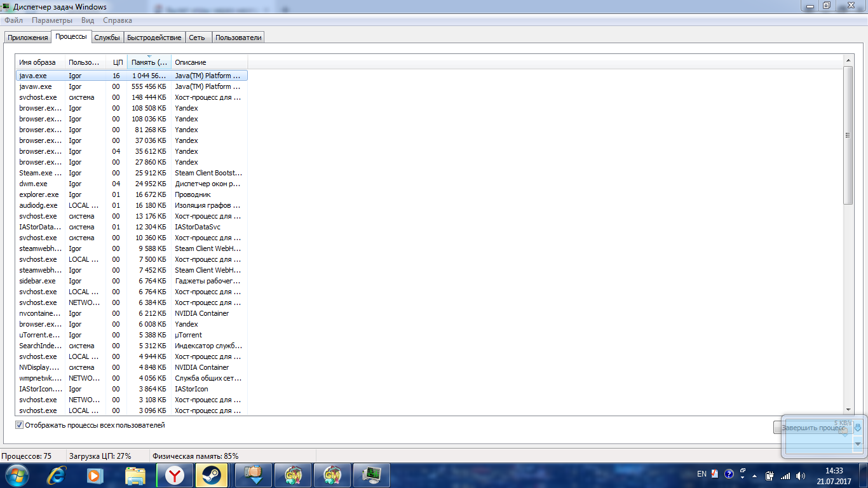
Task: Select the dwm.exe process row
Action: pos(132,184)
